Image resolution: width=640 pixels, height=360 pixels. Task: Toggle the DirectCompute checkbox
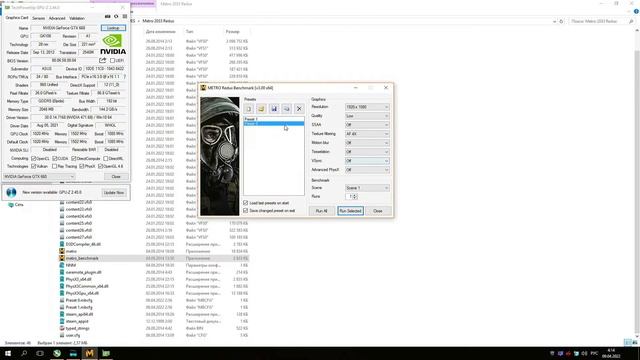tap(74, 158)
